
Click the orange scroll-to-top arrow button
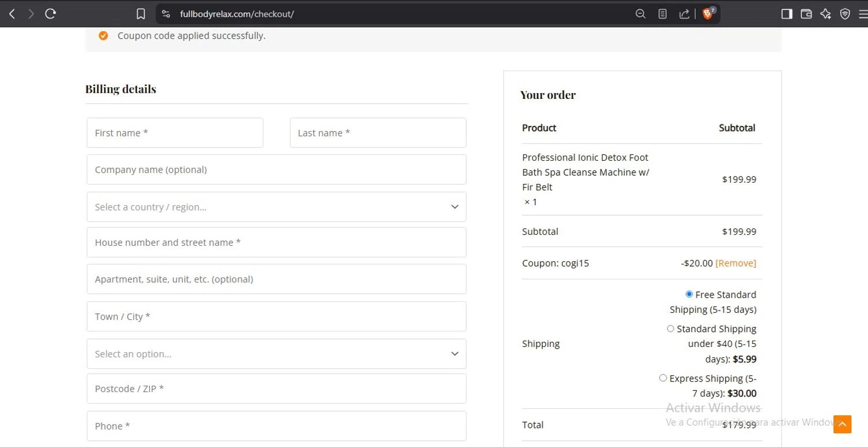click(843, 424)
